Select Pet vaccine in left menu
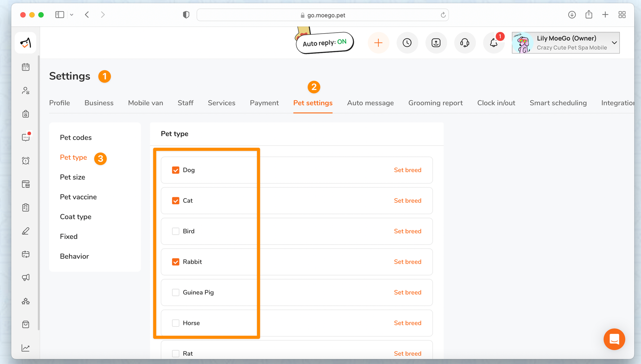 click(78, 197)
